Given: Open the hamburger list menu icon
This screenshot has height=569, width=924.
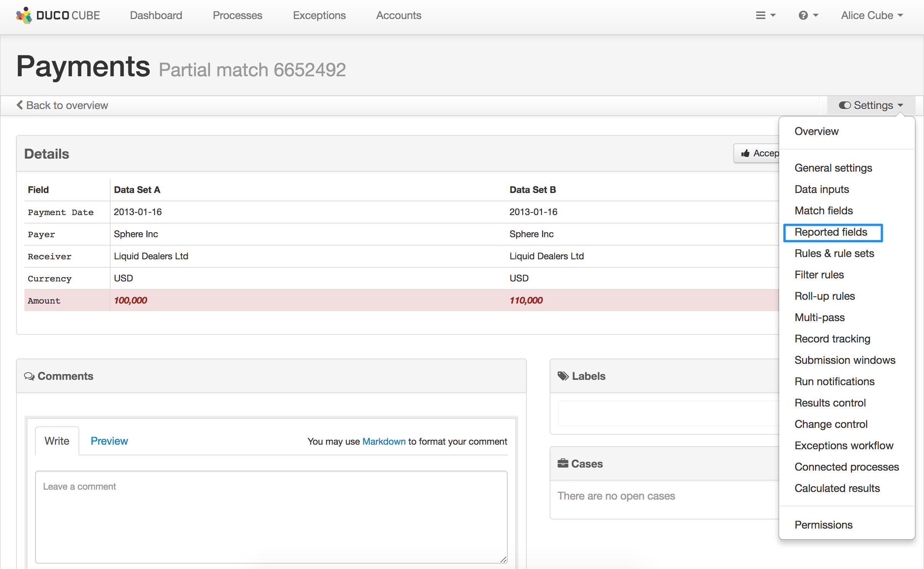Looking at the screenshot, I should [x=760, y=15].
